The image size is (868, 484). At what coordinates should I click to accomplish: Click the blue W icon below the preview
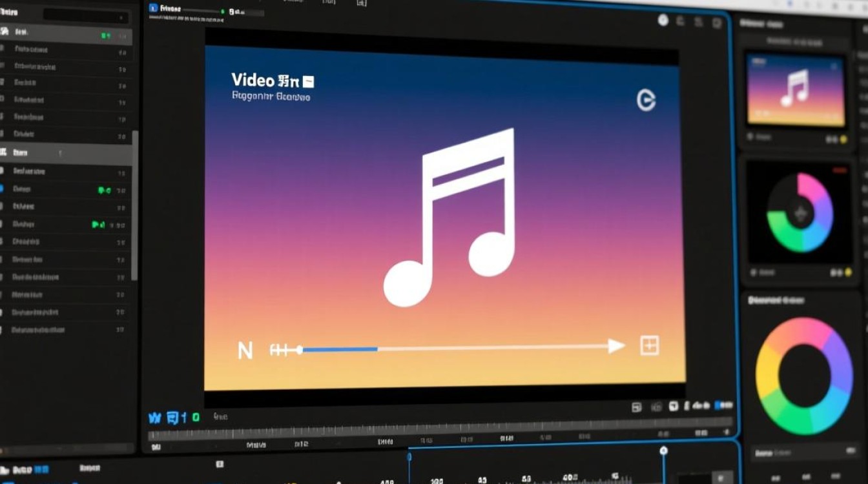(154, 418)
